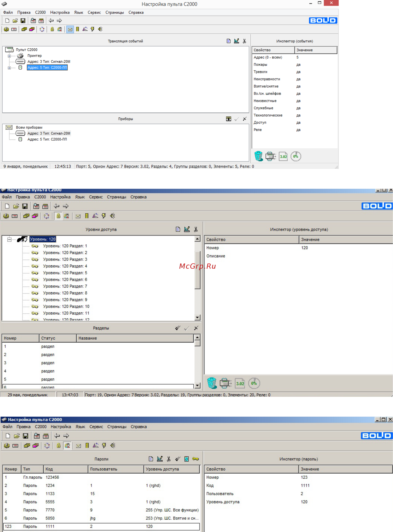Select Гл.пароль row 123456
Image resolution: width=393 pixels, height=532 pixels.
[101, 477]
